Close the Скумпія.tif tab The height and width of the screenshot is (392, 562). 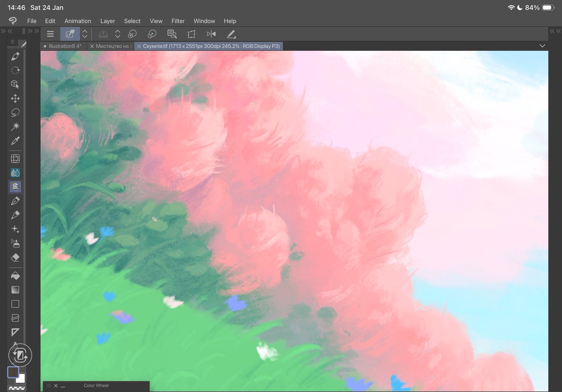[x=139, y=46]
